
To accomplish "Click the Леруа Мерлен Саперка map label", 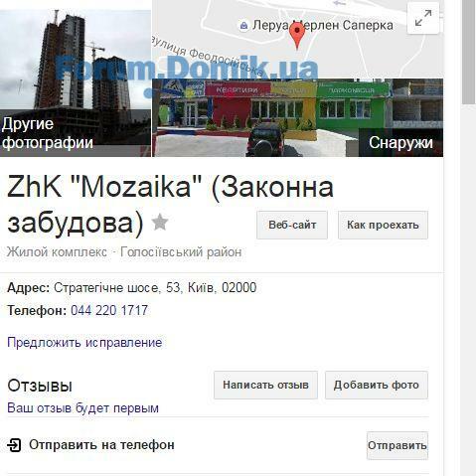I will coord(323,25).
